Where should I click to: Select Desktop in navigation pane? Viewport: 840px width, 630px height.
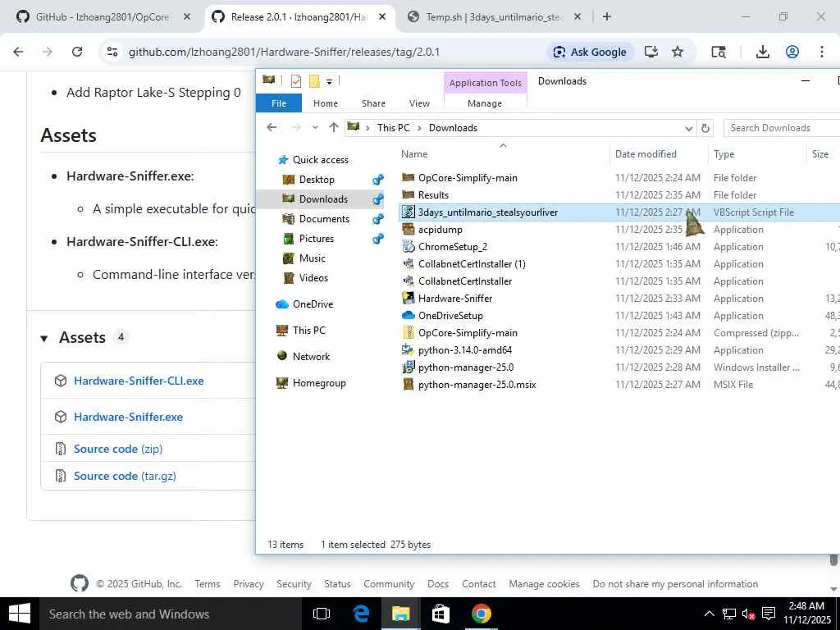[x=317, y=180]
